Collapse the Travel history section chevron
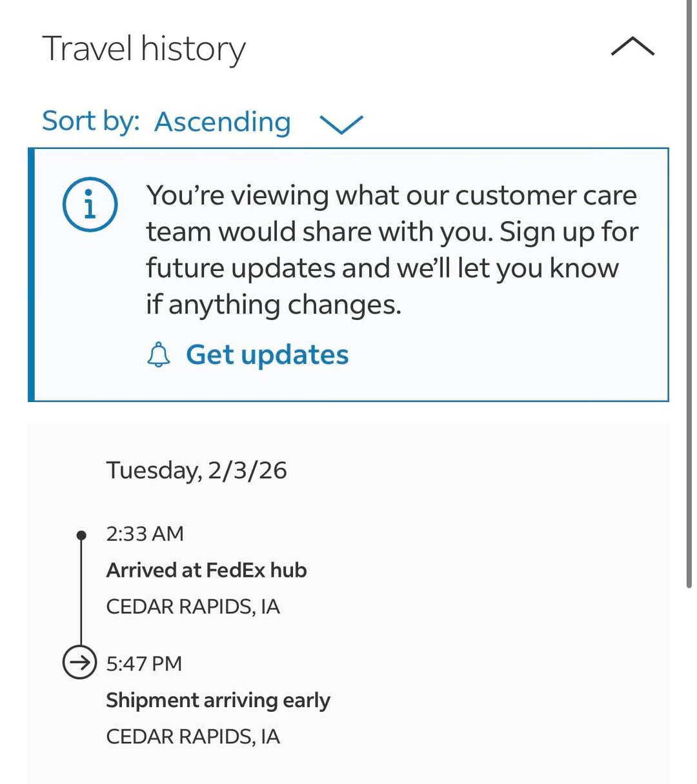The image size is (697, 784). (632, 47)
